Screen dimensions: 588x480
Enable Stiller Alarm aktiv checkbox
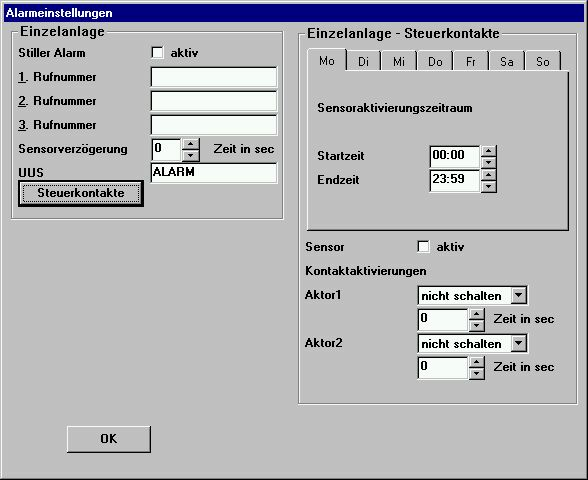point(158,52)
